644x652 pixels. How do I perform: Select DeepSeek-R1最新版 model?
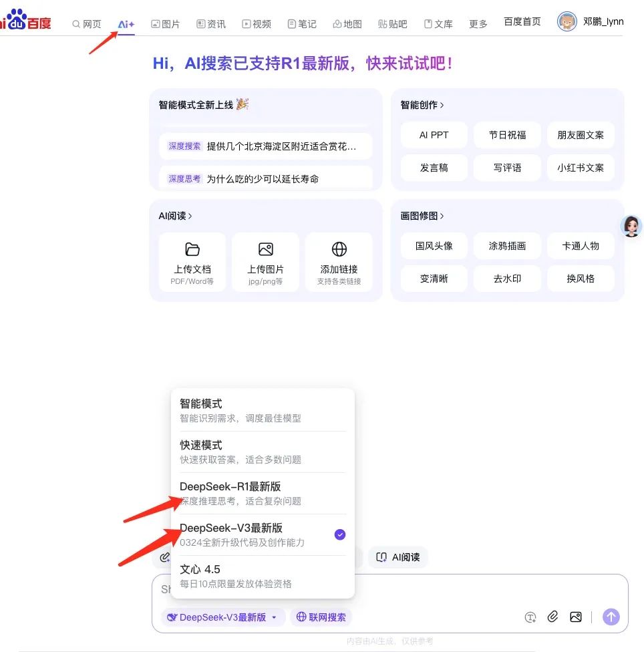[x=263, y=494]
